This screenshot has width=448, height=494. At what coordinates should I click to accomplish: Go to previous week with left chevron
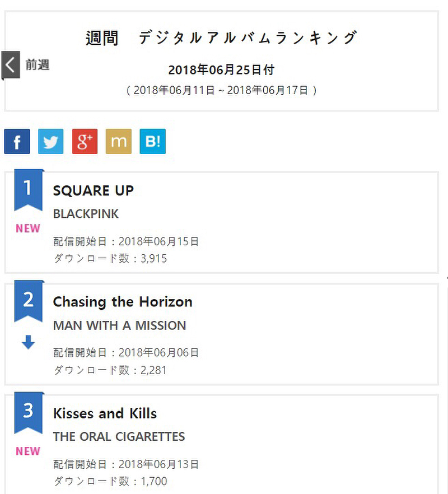click(x=11, y=65)
